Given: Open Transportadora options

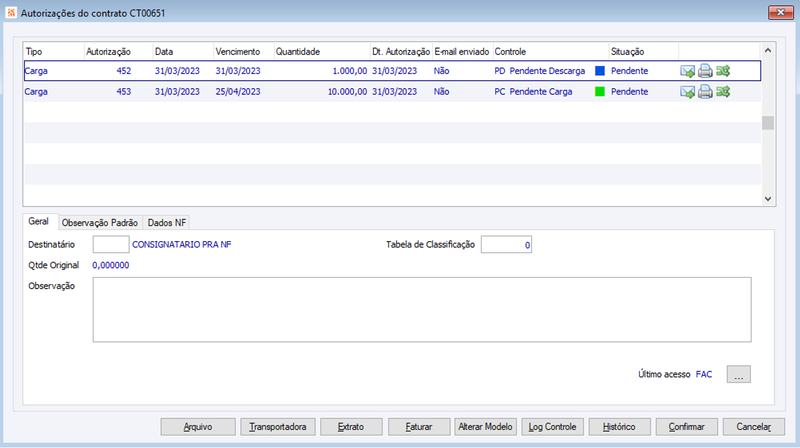Looking at the screenshot, I should [x=278, y=427].
